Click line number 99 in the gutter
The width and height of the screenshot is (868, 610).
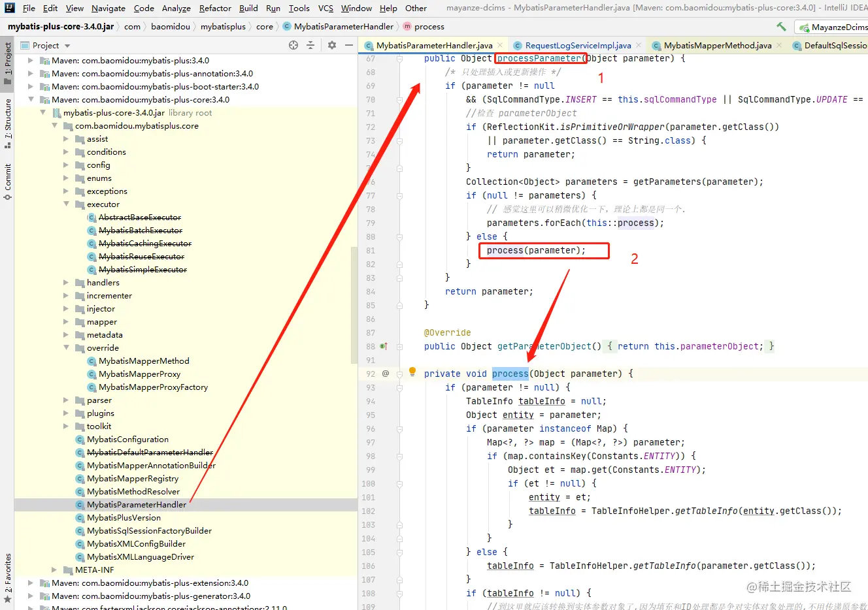tap(371, 470)
